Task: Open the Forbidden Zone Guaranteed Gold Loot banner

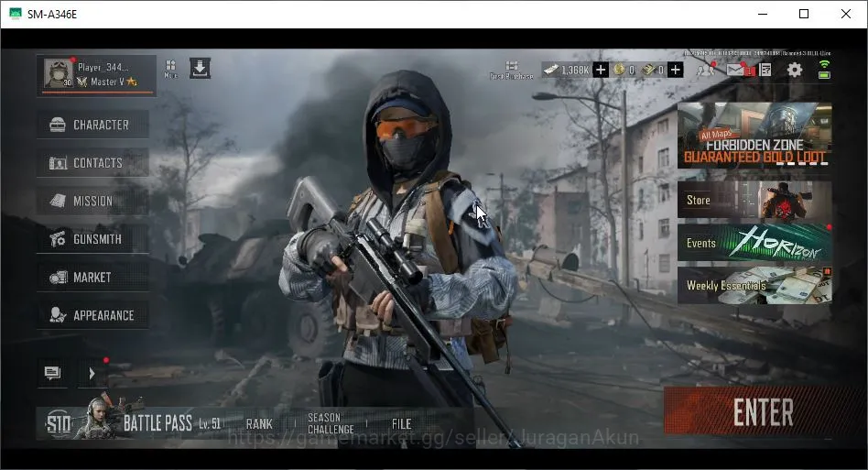Action: 754,135
